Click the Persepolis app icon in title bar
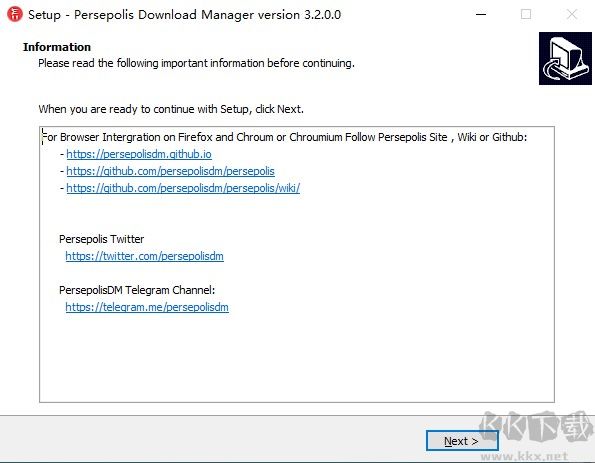595x463 pixels. (x=15, y=14)
